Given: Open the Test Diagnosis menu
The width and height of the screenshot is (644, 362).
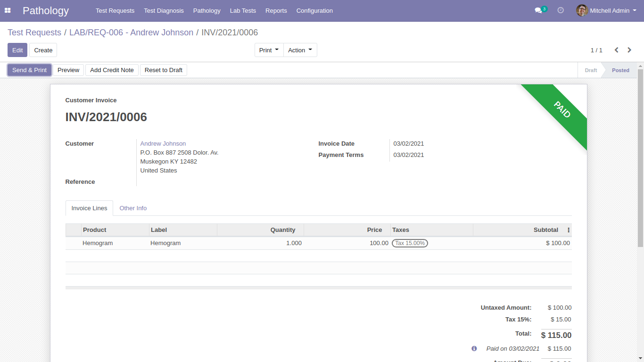Looking at the screenshot, I should click(164, 10).
